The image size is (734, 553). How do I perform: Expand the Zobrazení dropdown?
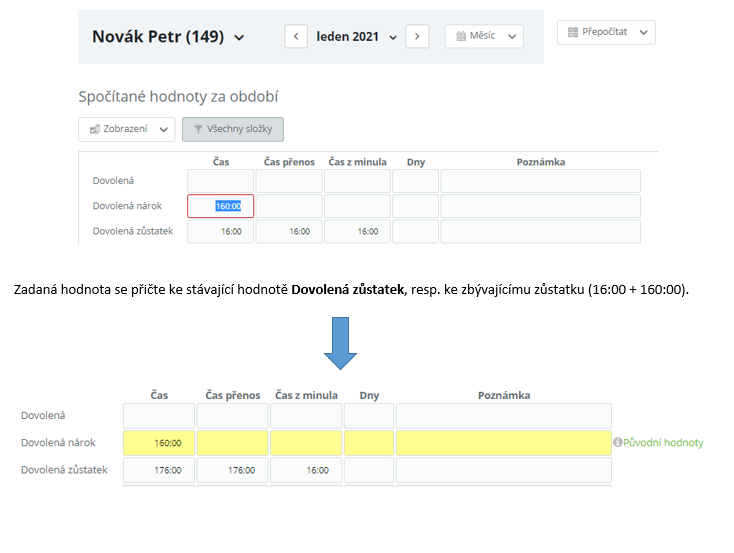click(127, 129)
